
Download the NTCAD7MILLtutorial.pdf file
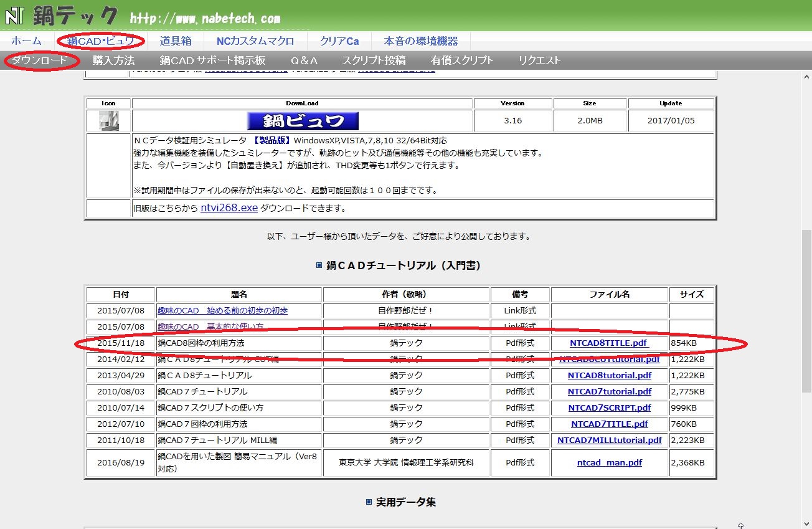(610, 440)
